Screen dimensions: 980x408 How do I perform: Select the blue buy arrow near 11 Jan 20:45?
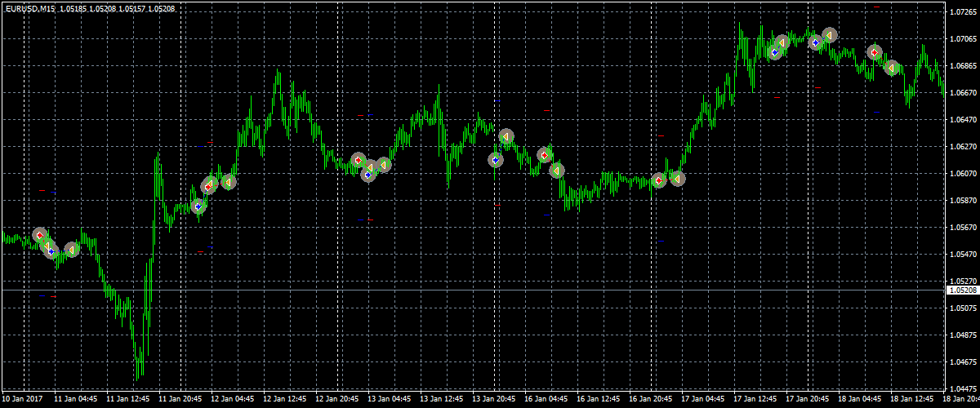pyautogui.click(x=198, y=206)
